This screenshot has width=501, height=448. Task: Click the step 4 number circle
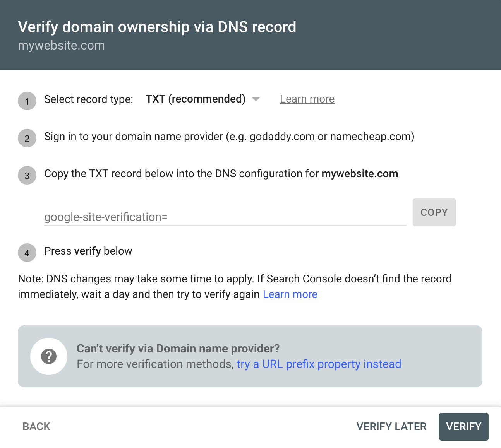tap(27, 253)
